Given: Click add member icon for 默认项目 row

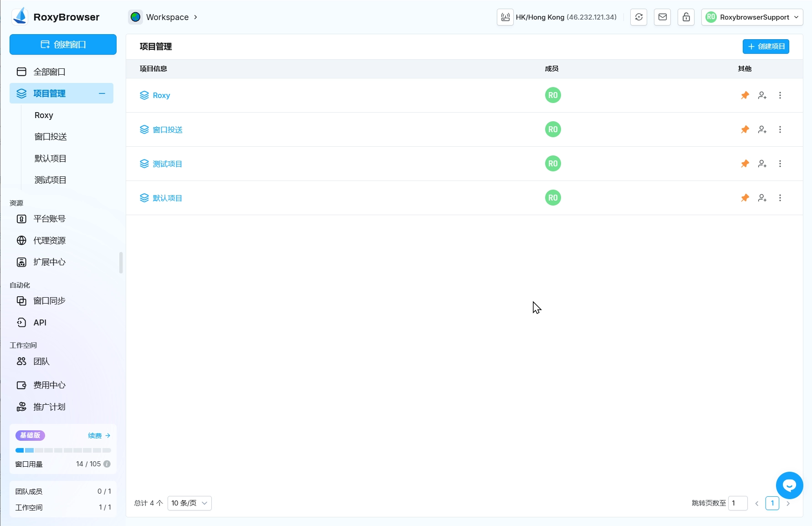Looking at the screenshot, I should (x=762, y=198).
